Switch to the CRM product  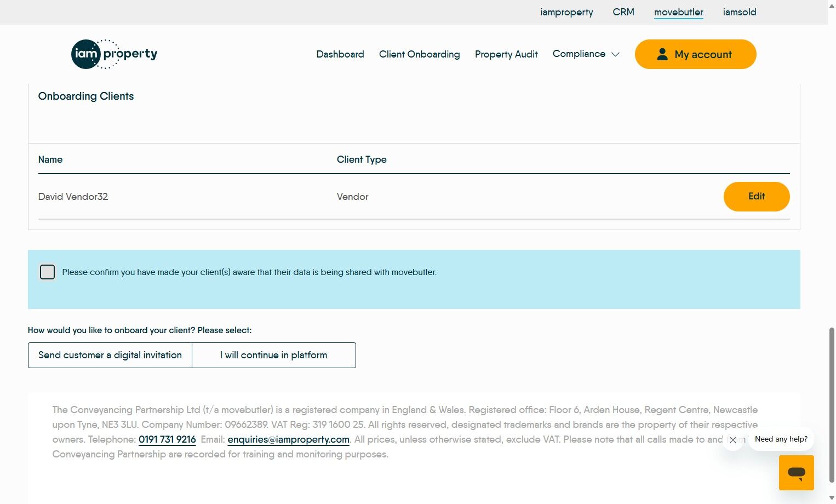tap(623, 12)
